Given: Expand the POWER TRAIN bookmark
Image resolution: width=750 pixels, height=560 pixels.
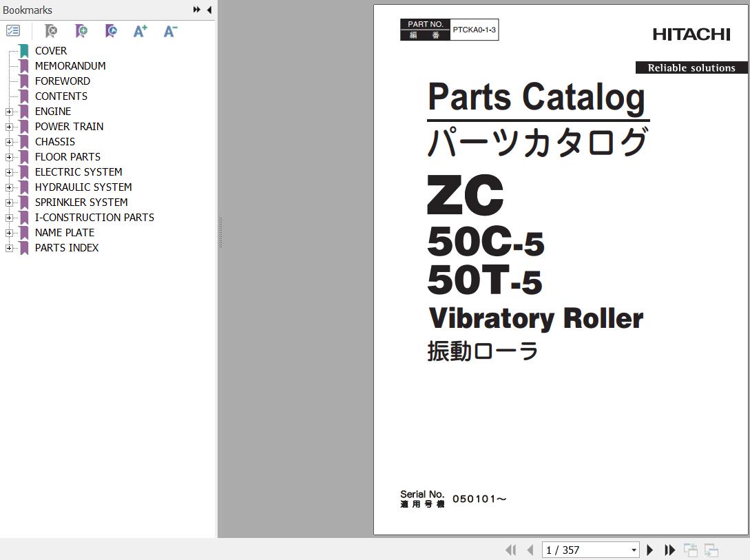Looking at the screenshot, I should [x=9, y=127].
